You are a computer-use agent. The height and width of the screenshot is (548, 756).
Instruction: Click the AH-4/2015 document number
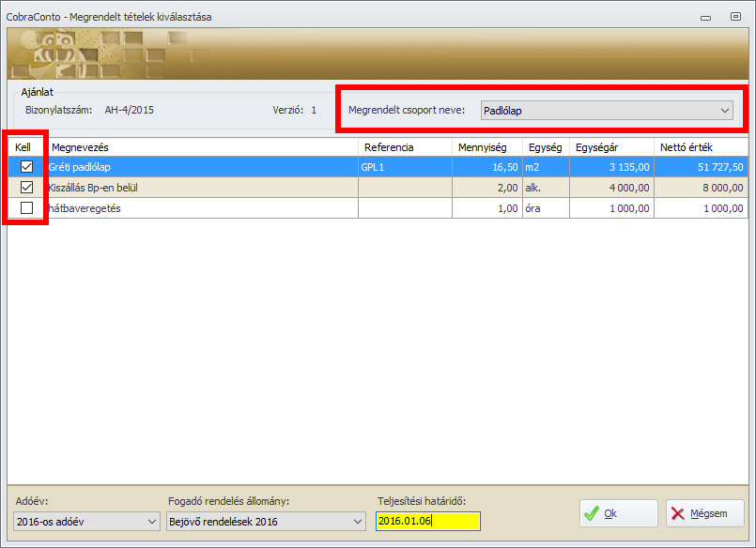pyautogui.click(x=130, y=110)
